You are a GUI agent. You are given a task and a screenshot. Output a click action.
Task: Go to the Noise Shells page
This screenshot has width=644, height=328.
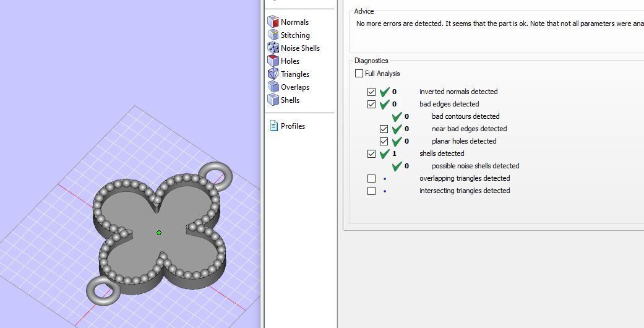coord(300,48)
